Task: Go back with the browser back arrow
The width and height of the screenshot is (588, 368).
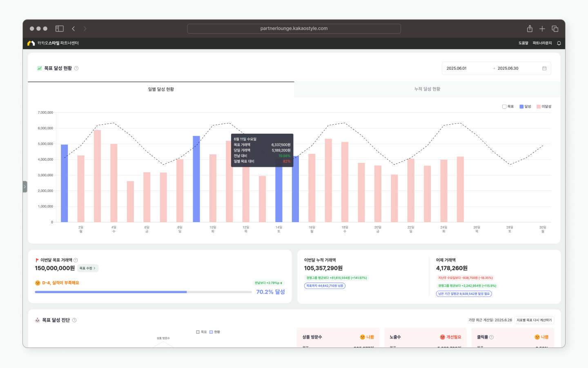Action: [73, 29]
